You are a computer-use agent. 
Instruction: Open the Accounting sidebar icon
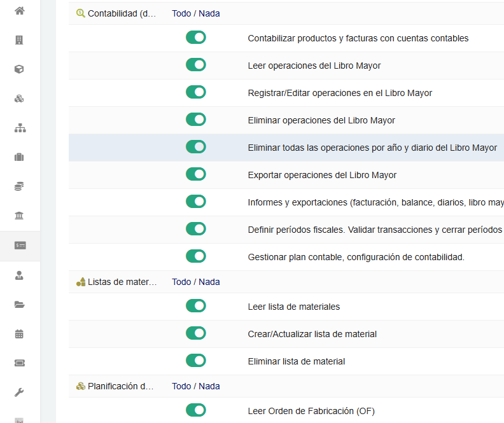click(x=20, y=246)
